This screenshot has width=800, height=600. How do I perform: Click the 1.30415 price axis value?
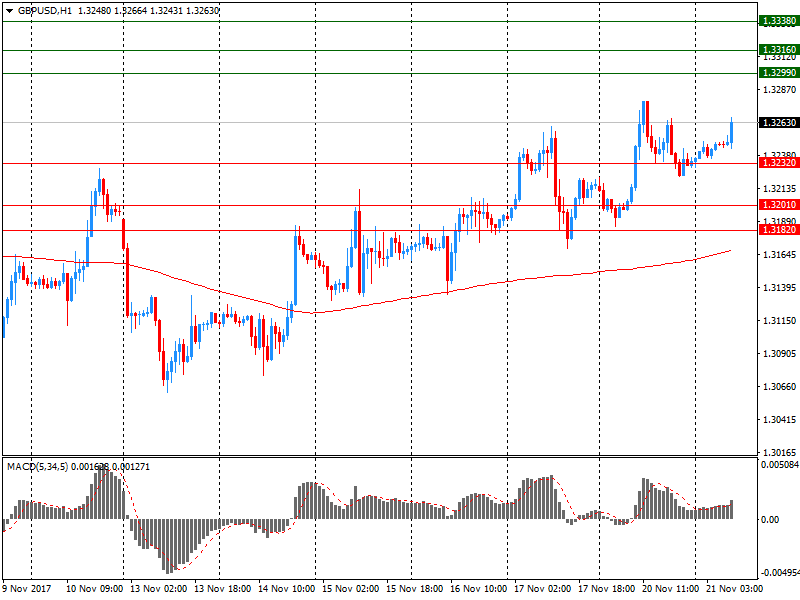point(779,420)
